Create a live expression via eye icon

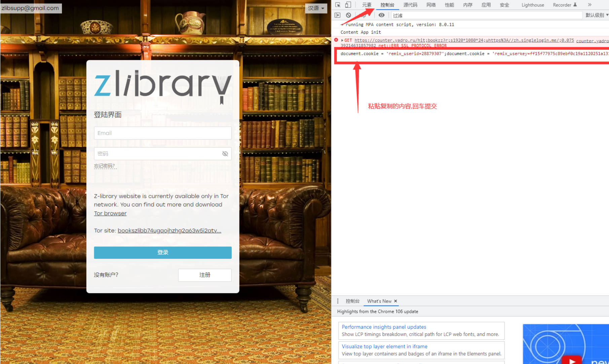pyautogui.click(x=381, y=15)
